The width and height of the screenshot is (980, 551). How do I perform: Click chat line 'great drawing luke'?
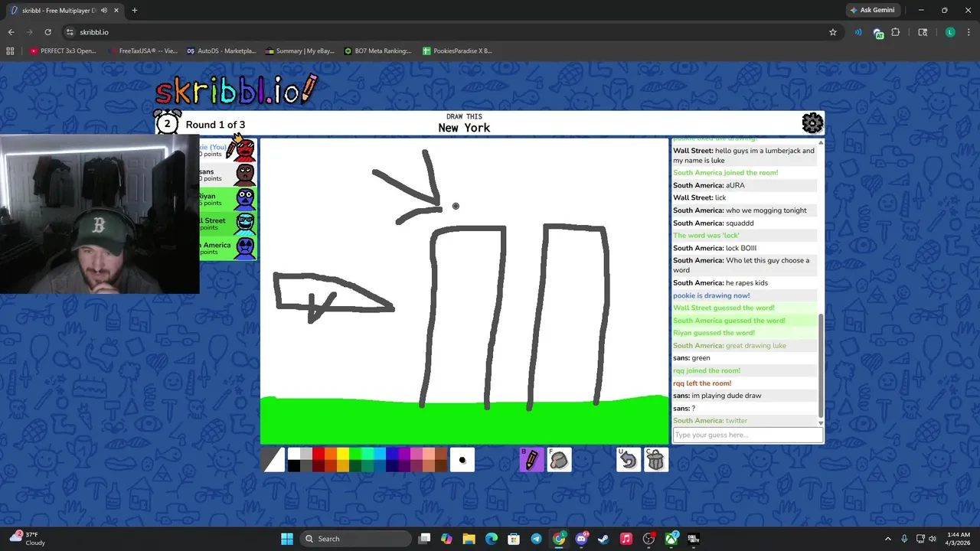point(730,345)
